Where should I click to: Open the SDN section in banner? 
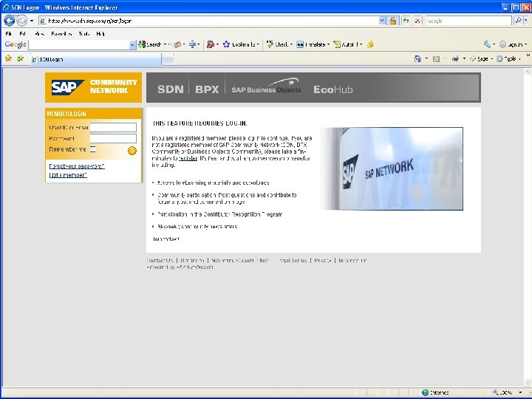click(x=171, y=89)
